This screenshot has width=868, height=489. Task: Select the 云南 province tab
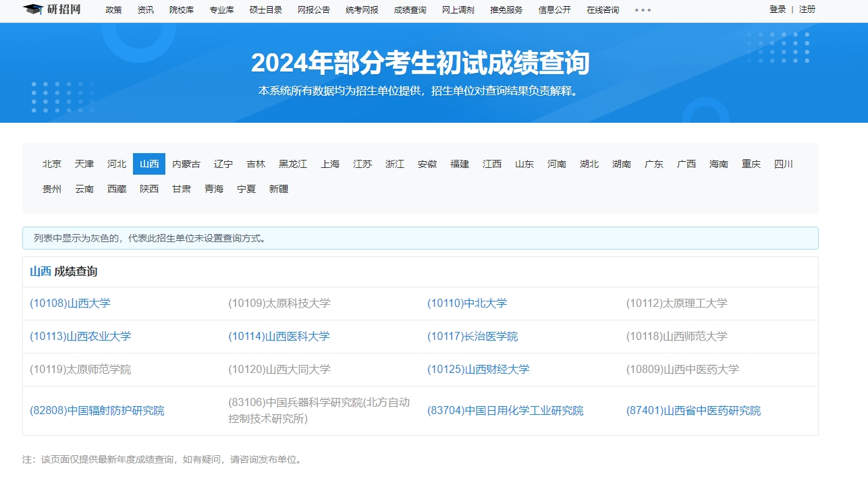coord(84,189)
